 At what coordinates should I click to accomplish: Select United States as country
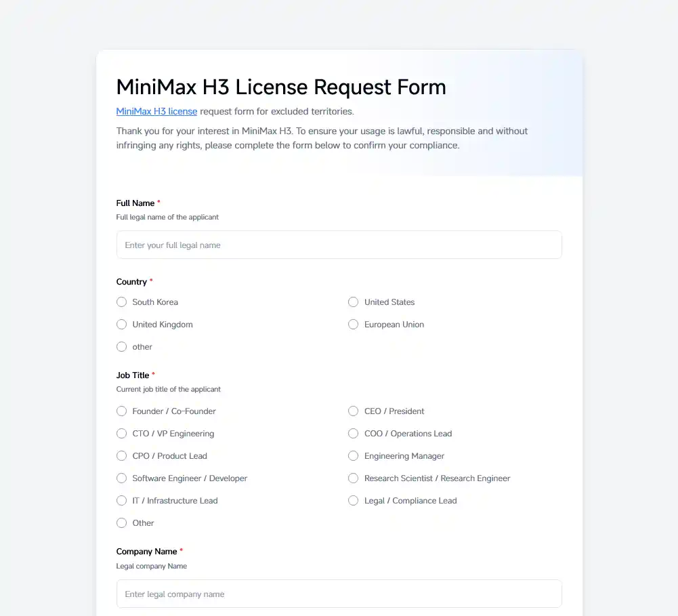click(354, 302)
